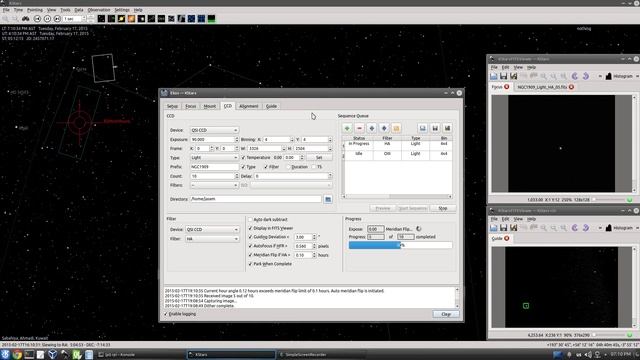Open Histogram in lower FITS Viewer toolbar

coord(619,228)
